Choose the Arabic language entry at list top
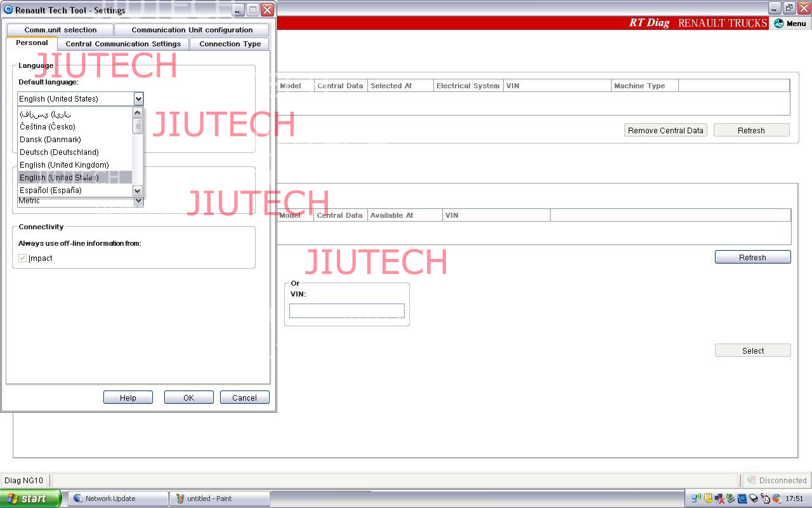Screen dimensions: 812x508 (x=75, y=114)
